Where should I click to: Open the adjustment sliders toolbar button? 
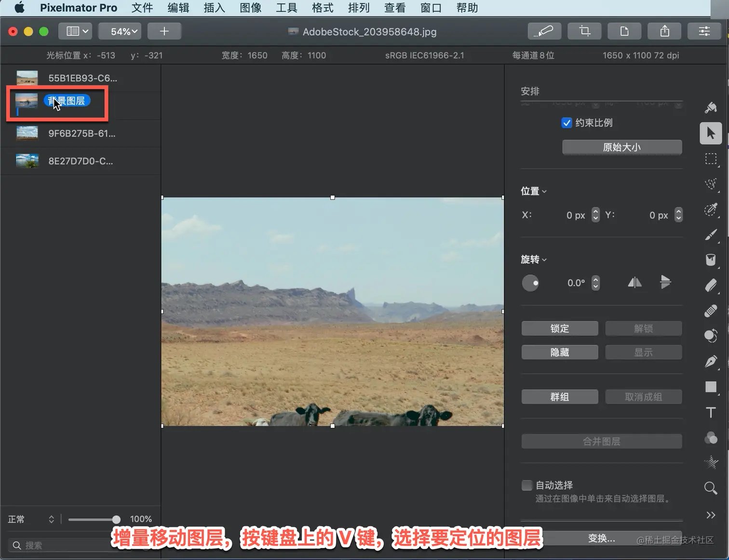click(x=704, y=31)
